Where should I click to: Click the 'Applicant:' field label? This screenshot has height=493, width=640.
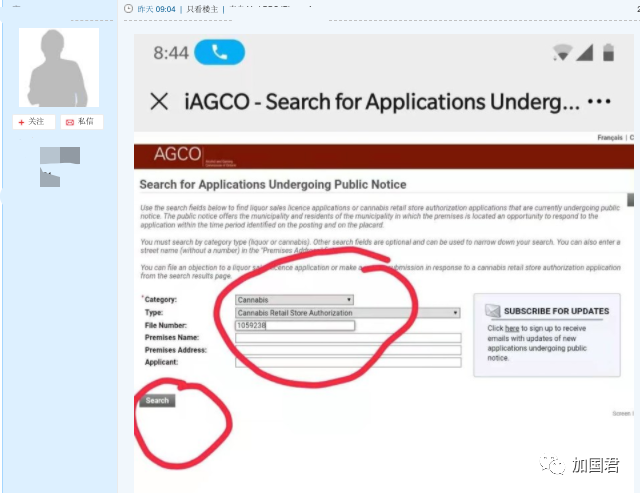[x=161, y=362]
